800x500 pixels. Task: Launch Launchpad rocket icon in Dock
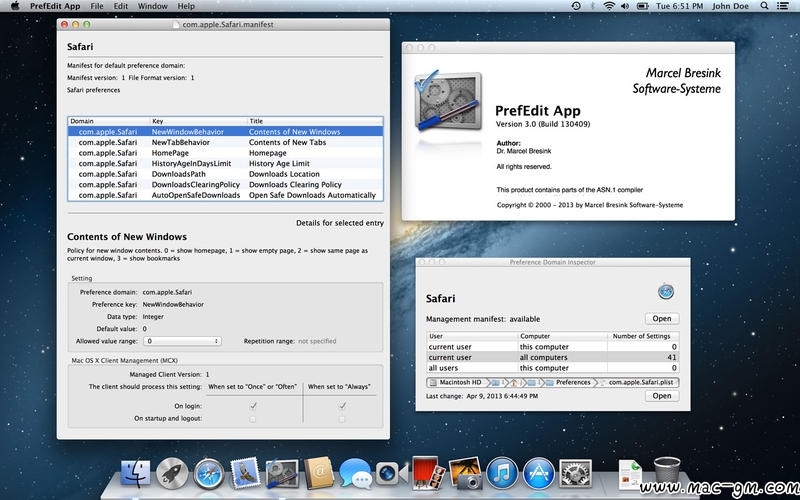coord(172,473)
